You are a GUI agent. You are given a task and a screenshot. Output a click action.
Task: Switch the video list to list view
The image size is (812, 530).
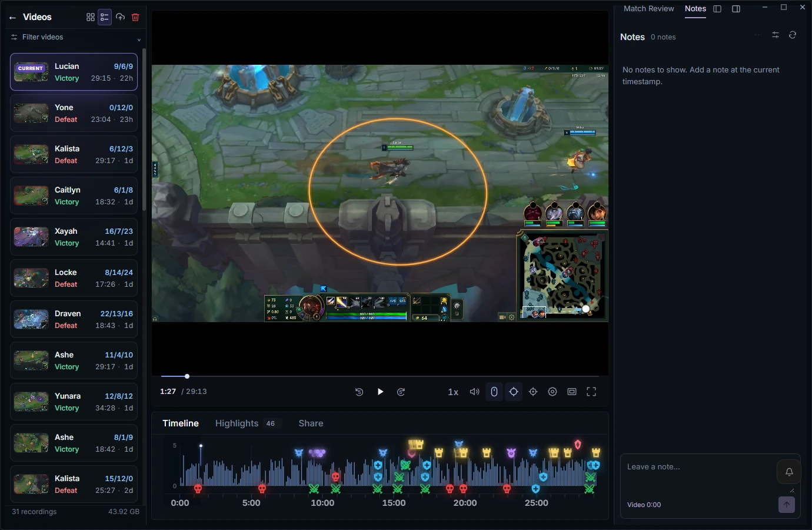105,17
